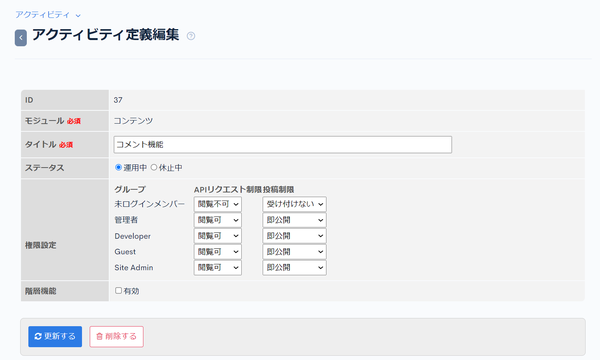Click the 投稿制限 column header
600x360 pixels.
pyautogui.click(x=279, y=189)
